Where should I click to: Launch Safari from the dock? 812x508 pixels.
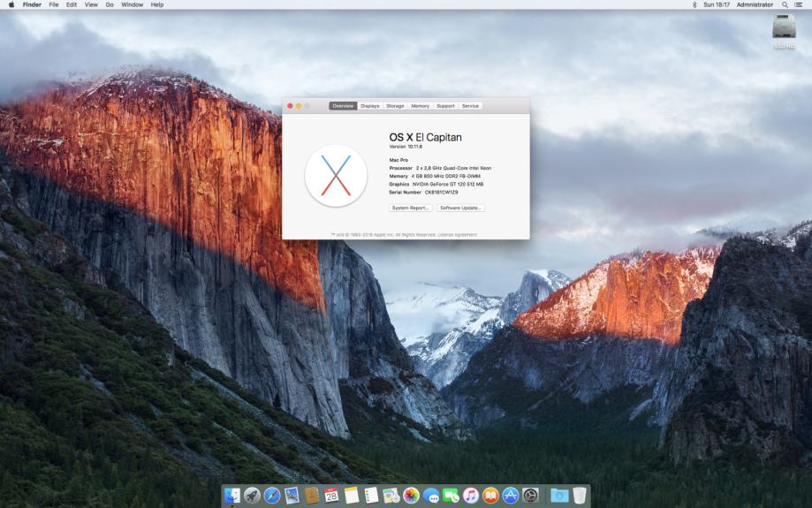[x=272, y=496]
